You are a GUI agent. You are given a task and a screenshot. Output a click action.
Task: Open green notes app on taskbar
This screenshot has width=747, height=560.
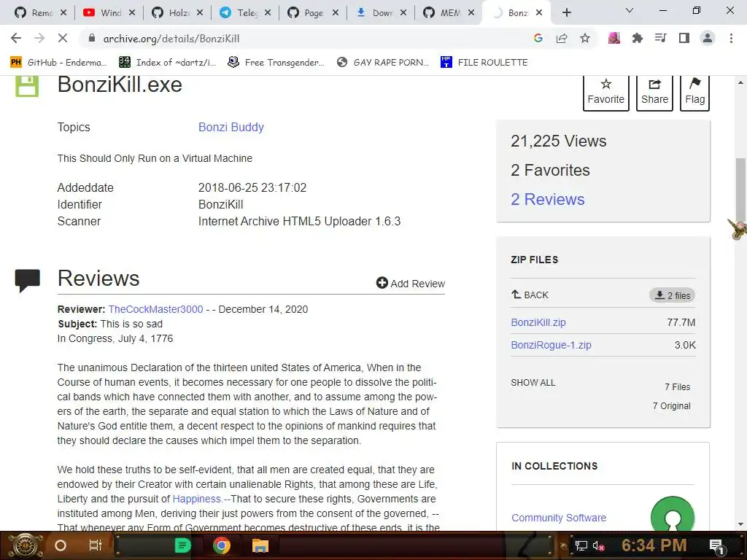182,545
